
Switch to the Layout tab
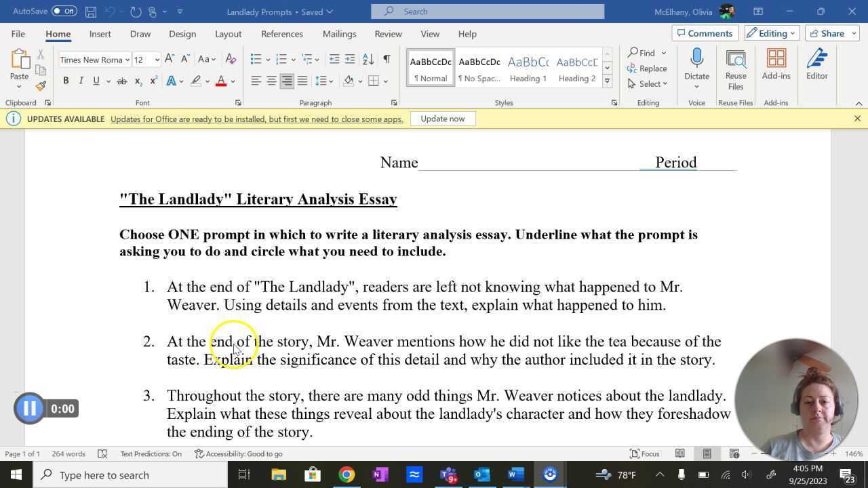click(228, 34)
